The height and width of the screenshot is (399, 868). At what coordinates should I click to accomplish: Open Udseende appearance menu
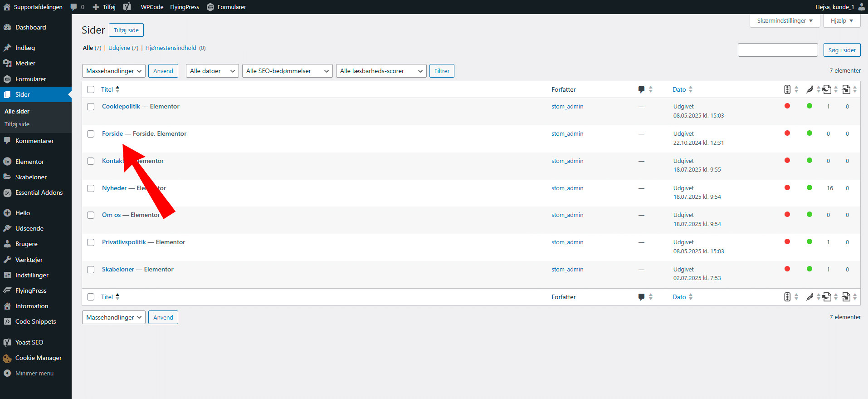tap(29, 228)
